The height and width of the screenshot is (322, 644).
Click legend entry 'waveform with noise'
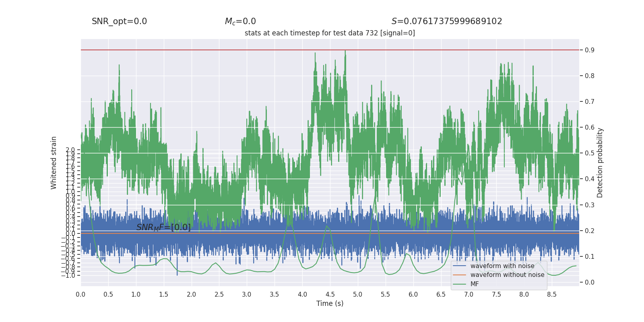502,266
